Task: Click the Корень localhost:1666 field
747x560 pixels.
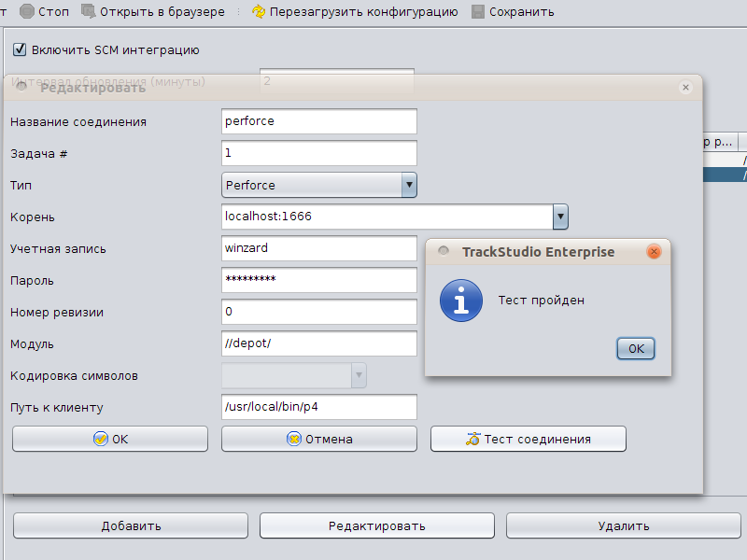Action: point(388,217)
